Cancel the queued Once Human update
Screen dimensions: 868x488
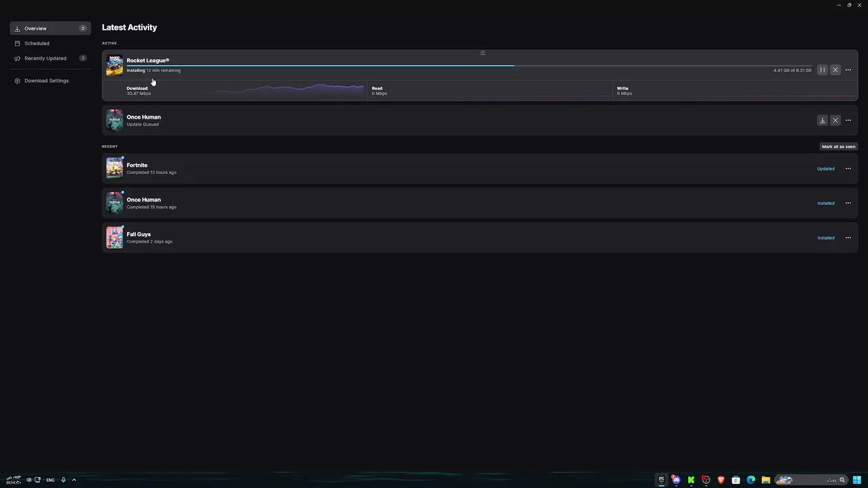point(835,121)
